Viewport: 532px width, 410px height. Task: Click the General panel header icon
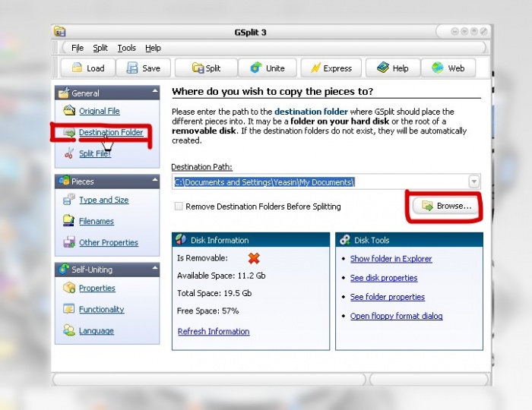(64, 93)
